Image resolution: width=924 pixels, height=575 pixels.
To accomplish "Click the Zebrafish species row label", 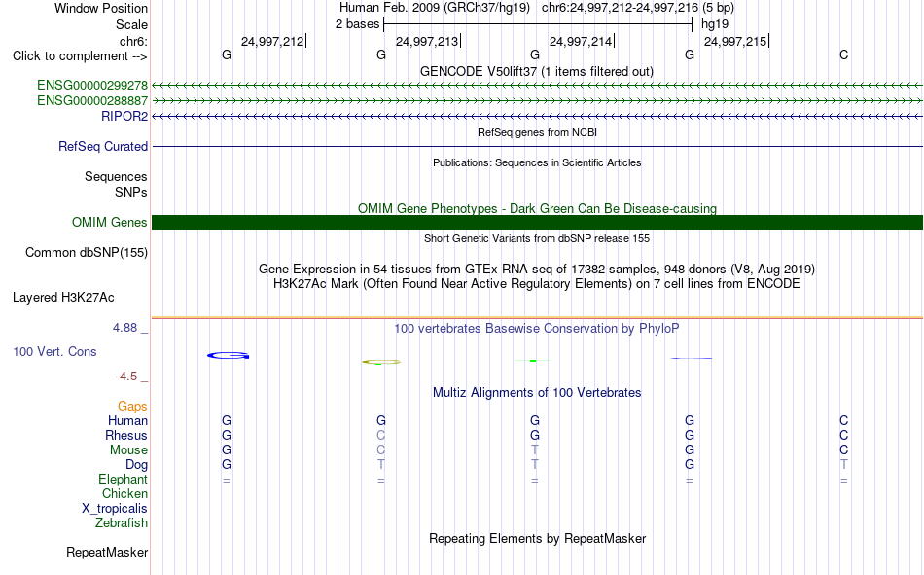I will coord(122,523).
